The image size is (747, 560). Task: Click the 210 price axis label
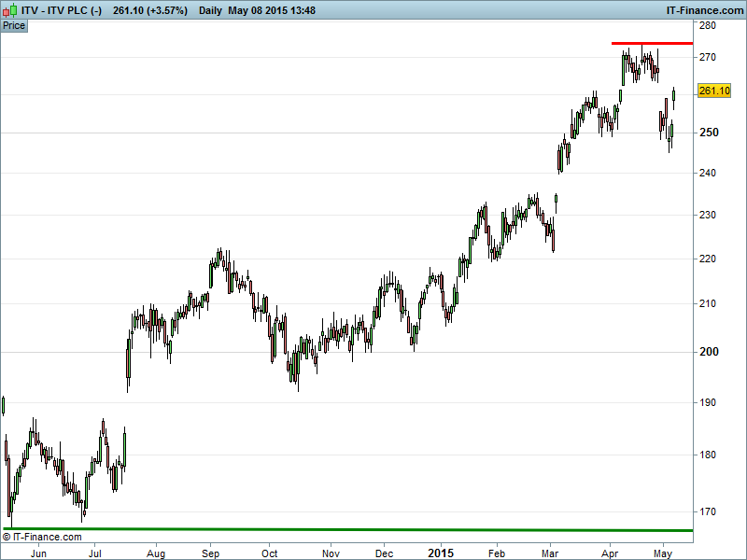pos(708,303)
